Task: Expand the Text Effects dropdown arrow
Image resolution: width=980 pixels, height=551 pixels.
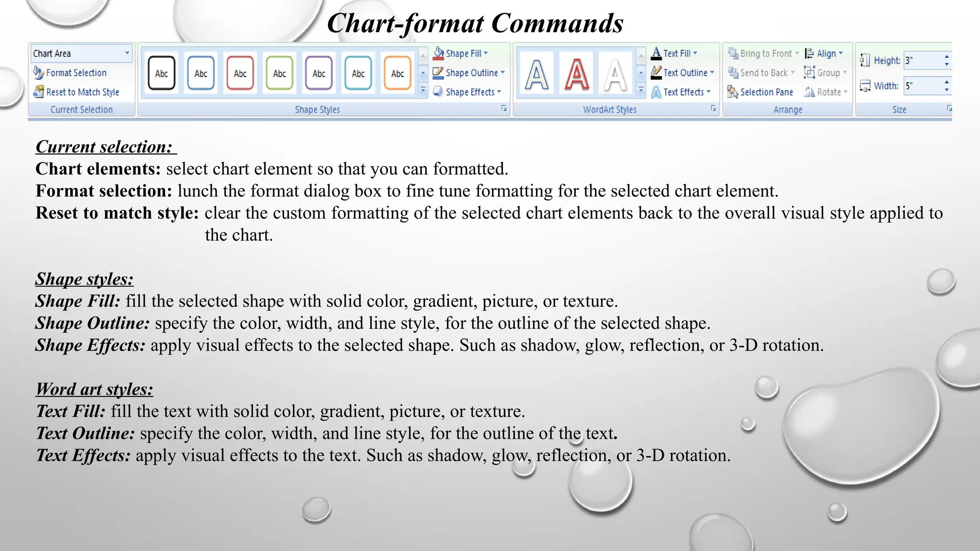Action: (709, 92)
